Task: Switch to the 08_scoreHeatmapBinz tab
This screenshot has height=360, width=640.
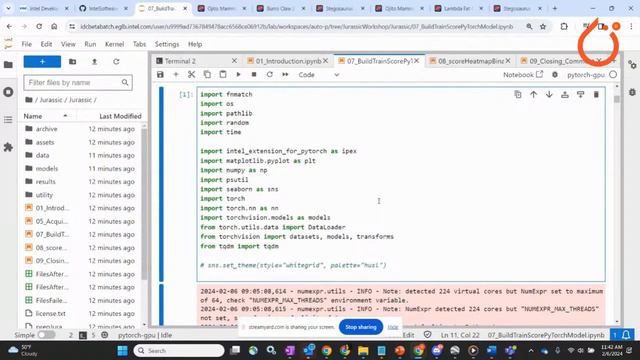Action: [x=470, y=61]
